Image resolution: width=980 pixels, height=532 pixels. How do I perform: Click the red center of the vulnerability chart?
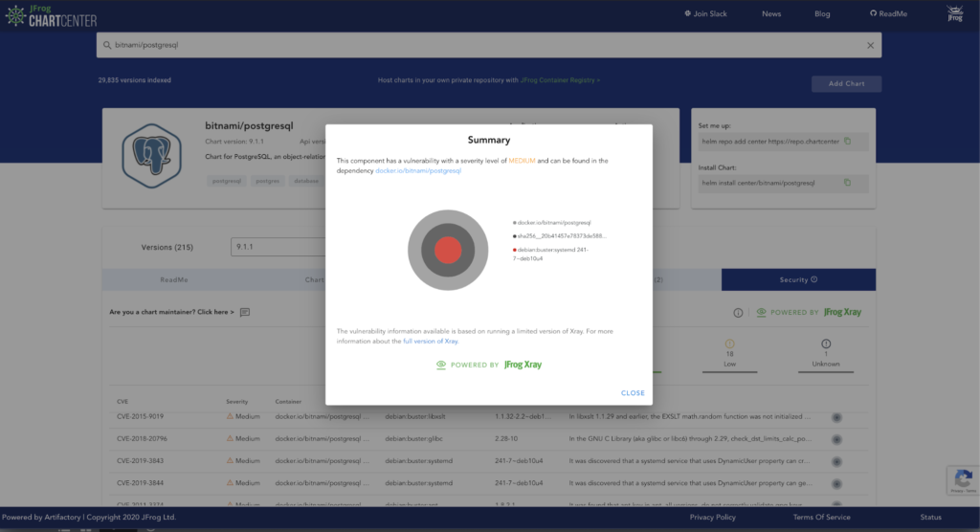pos(448,251)
